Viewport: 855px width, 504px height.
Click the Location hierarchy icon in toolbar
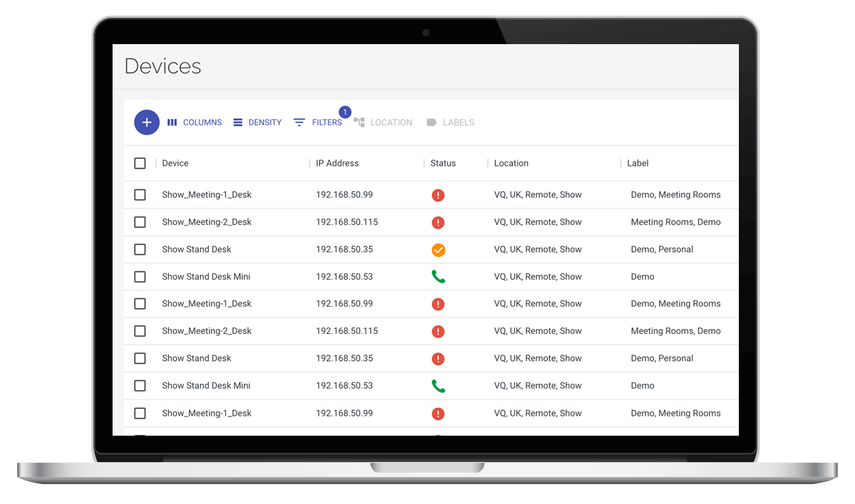[x=359, y=122]
